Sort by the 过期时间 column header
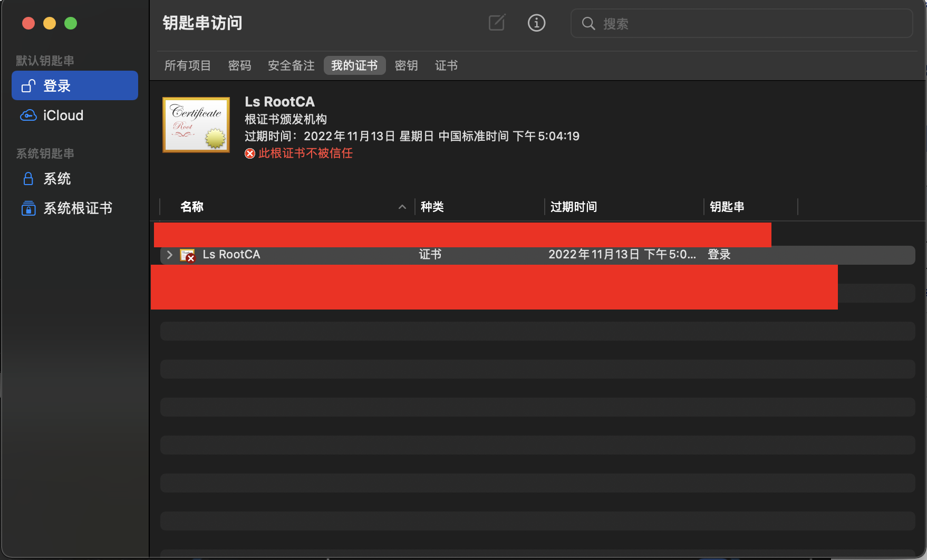Screen dimensions: 927x560 (574, 207)
